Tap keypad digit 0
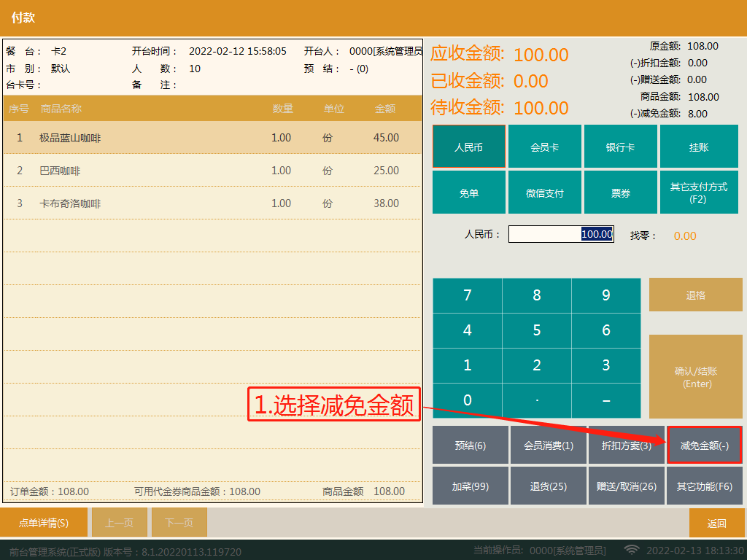The height and width of the screenshot is (560, 747). [x=468, y=400]
